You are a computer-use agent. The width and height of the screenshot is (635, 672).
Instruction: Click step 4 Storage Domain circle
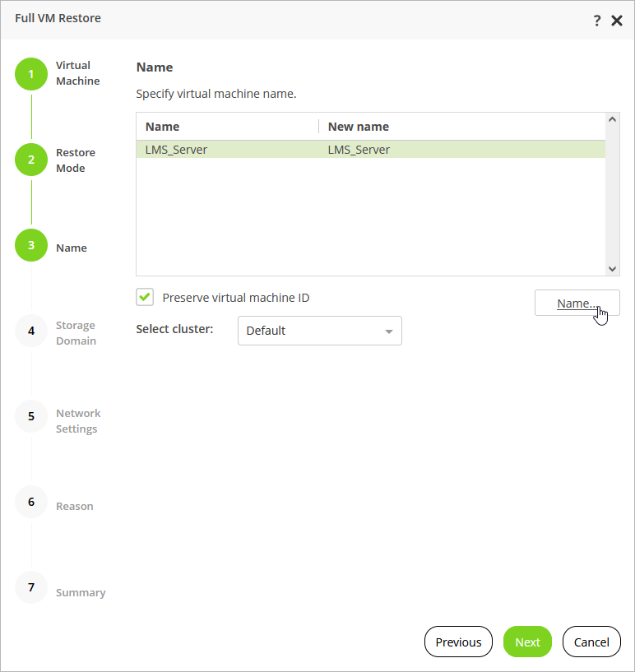(31, 331)
